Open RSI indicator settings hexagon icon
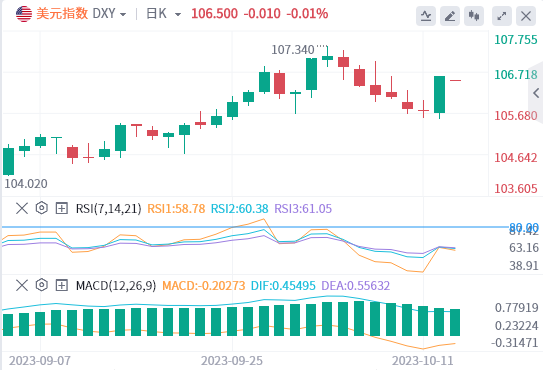 (x=42, y=208)
